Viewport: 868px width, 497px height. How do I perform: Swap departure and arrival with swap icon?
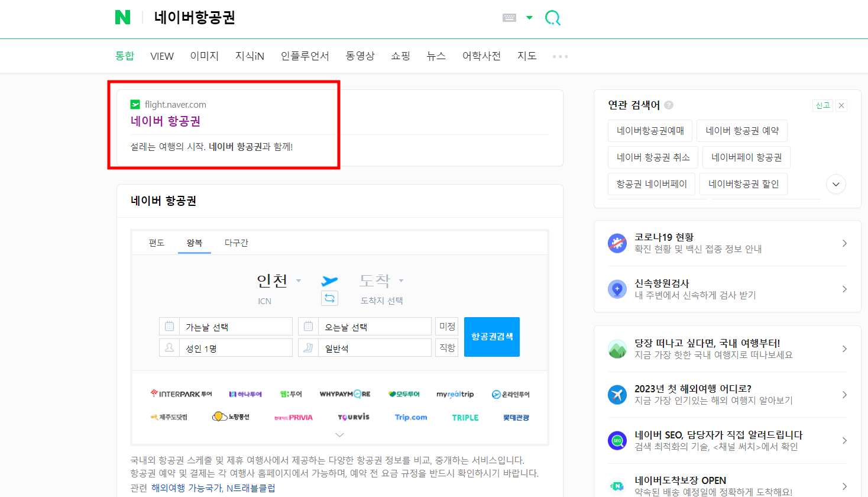(329, 298)
